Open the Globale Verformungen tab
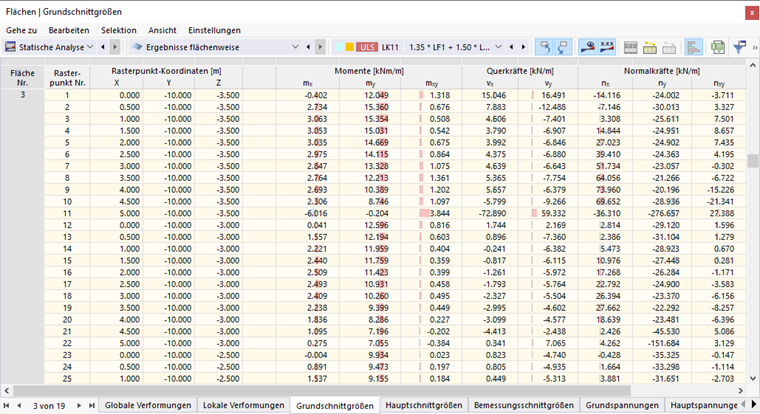760x414 pixels. tap(148, 405)
